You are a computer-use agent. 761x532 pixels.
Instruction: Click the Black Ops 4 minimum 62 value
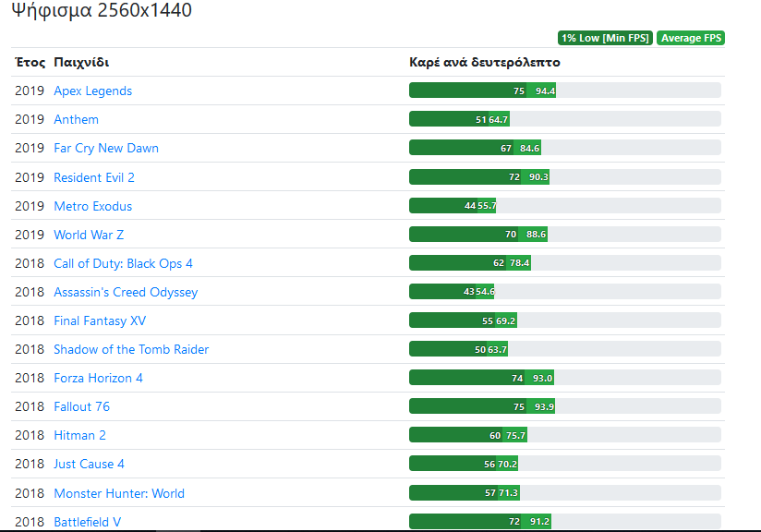click(499, 263)
